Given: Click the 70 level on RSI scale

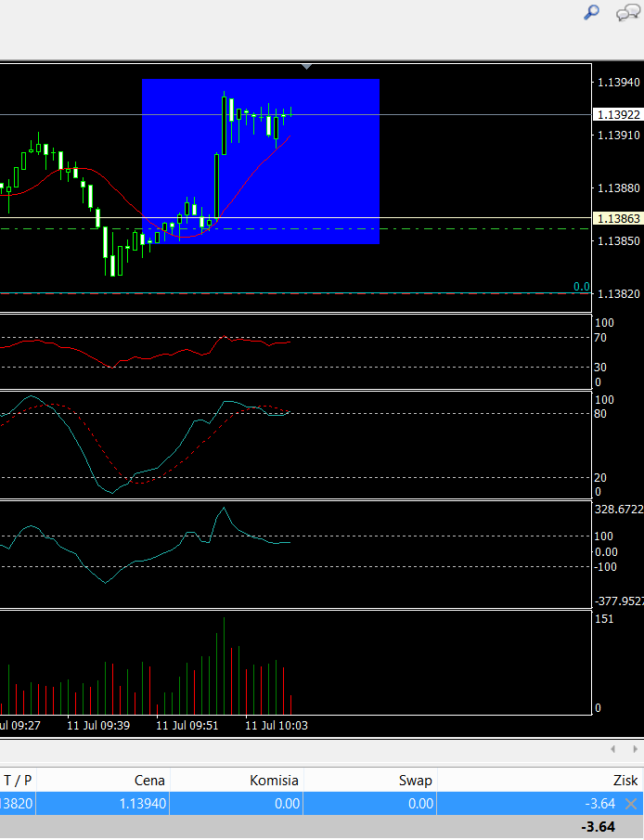Looking at the screenshot, I should 600,338.
